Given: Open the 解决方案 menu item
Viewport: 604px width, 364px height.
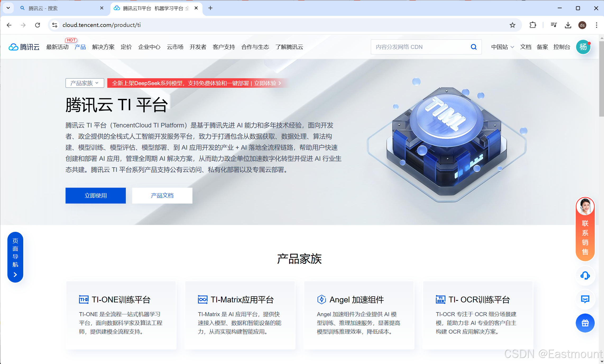Looking at the screenshot, I should click(103, 47).
